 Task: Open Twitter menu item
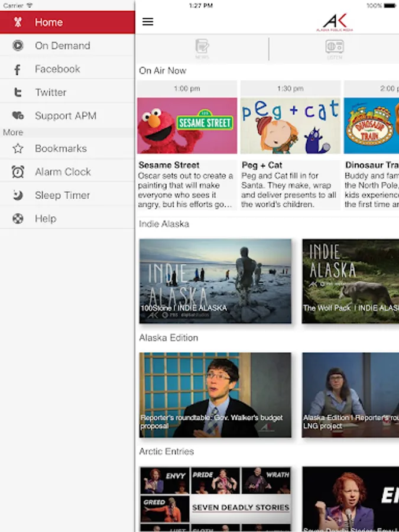click(67, 92)
